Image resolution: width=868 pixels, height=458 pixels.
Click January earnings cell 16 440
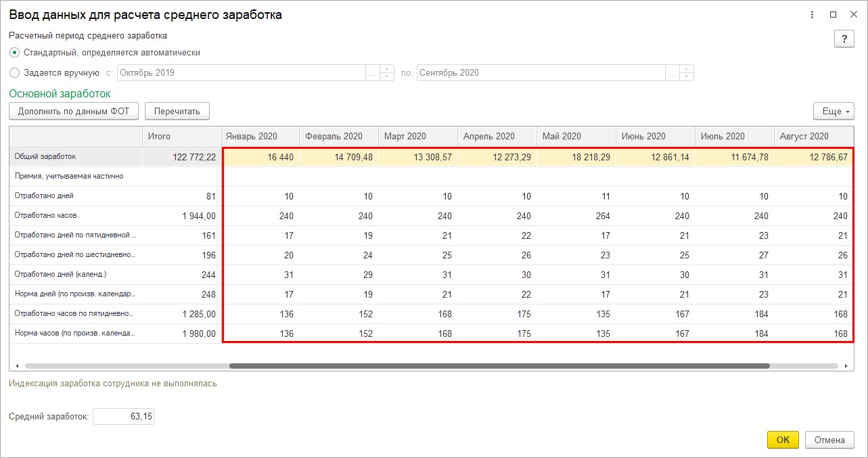click(x=260, y=157)
